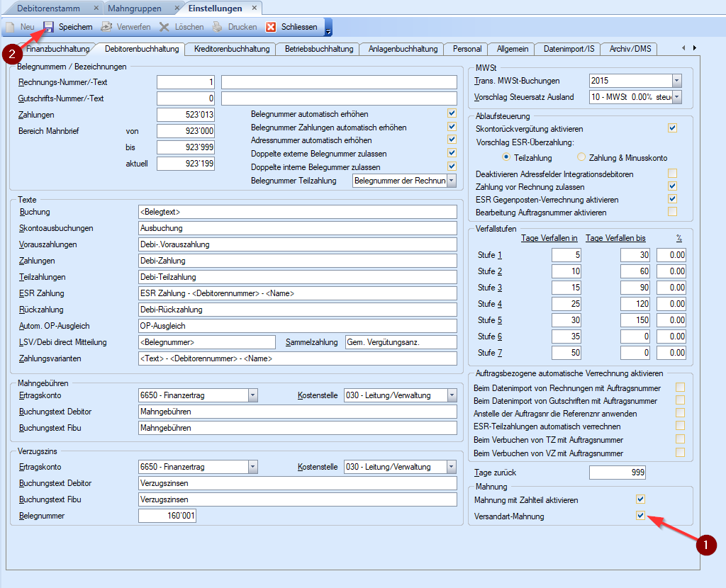Screen dimensions: 726x588
Task: Click the Neu new document icon
Action: coord(11,27)
